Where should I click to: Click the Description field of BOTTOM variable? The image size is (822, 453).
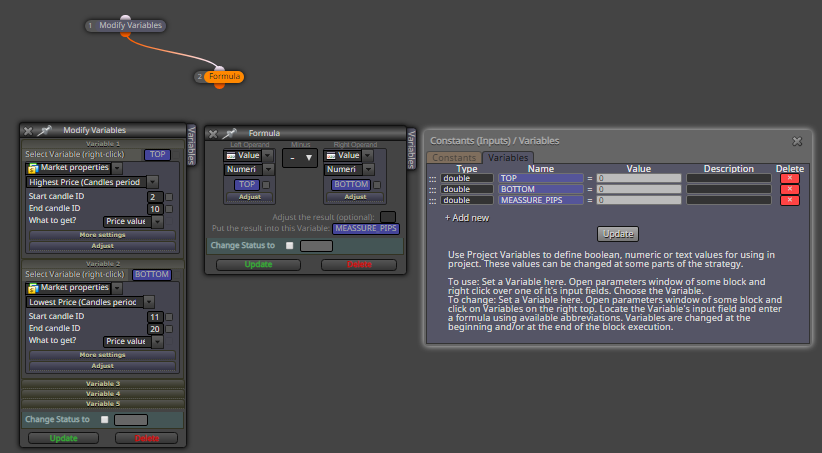[x=729, y=189]
